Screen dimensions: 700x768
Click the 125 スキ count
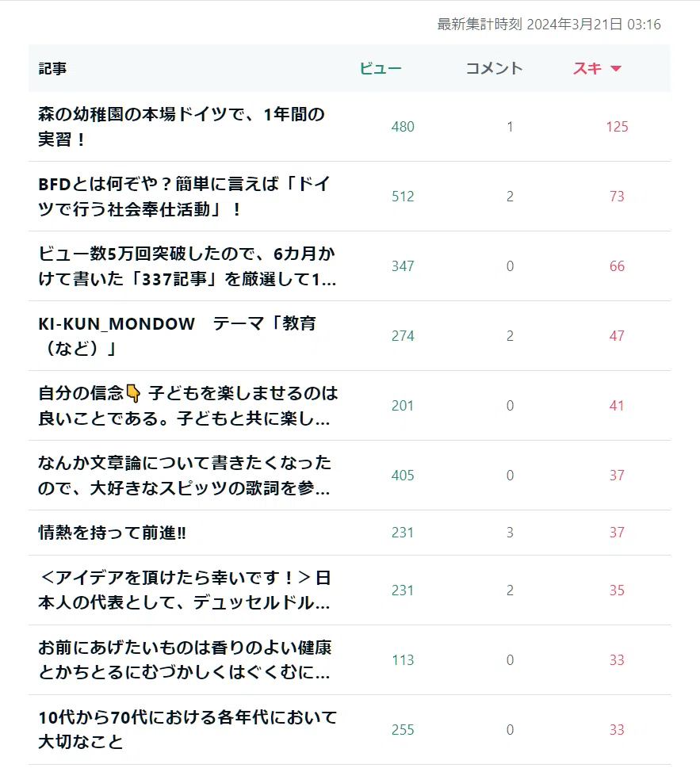point(618,127)
